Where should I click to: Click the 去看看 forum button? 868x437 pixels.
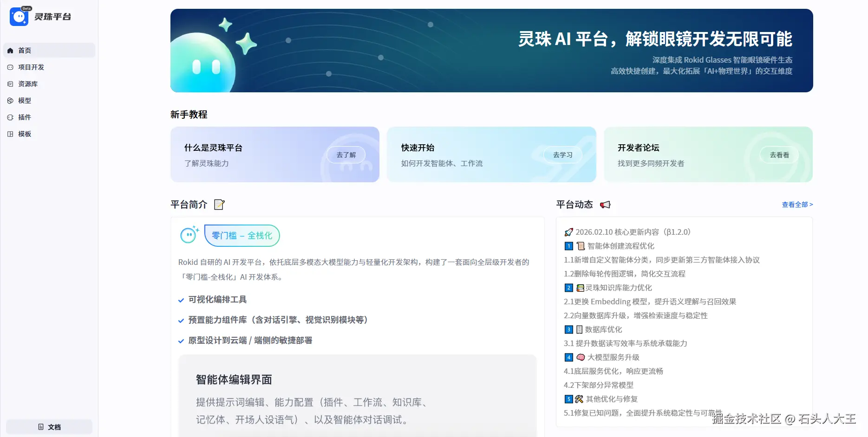pos(779,154)
